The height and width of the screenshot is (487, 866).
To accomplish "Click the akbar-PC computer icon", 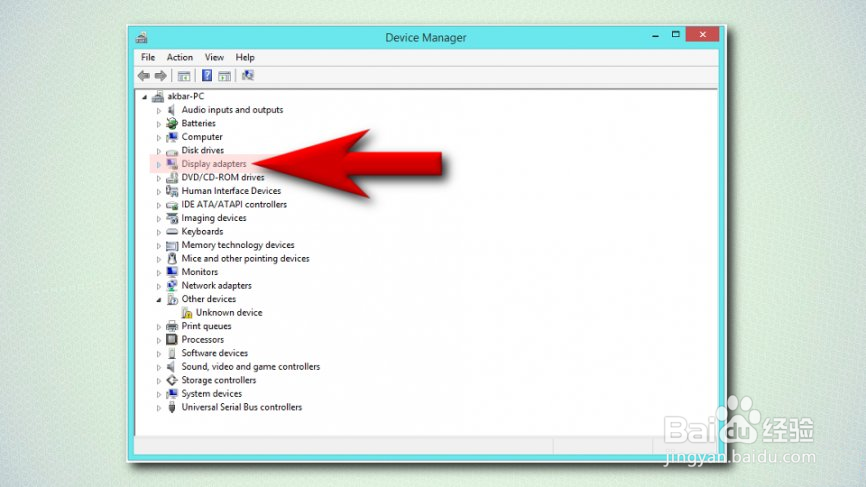I will (x=158, y=97).
